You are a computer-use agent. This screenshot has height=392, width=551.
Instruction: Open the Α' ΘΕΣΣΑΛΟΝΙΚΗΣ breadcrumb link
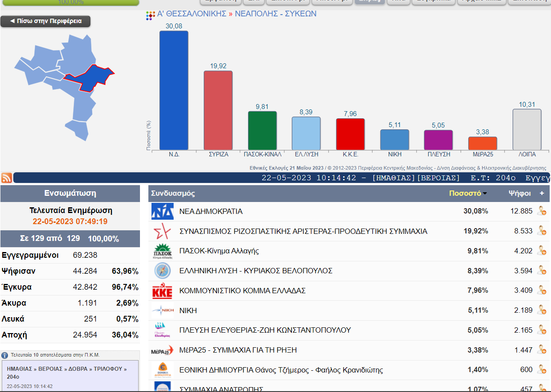click(x=191, y=14)
